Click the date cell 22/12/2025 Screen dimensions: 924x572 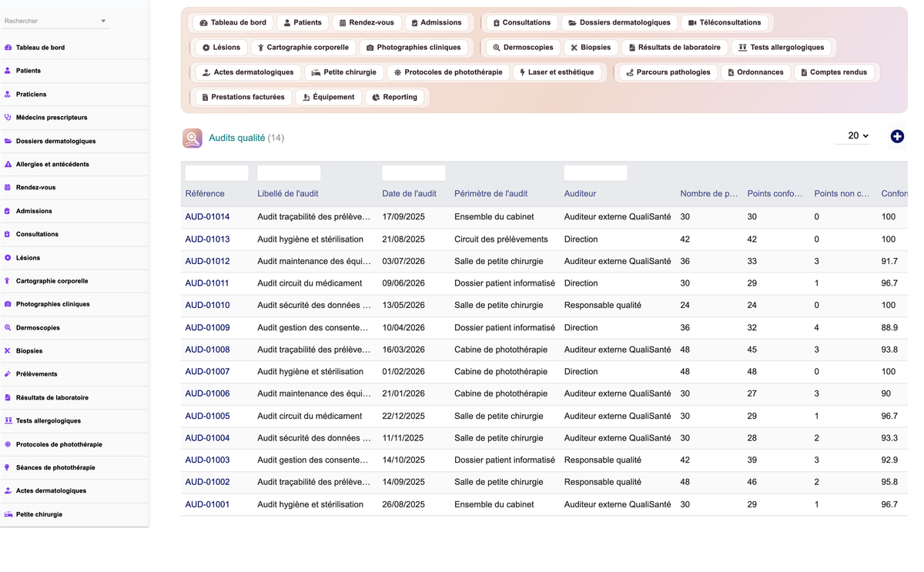[x=403, y=416]
